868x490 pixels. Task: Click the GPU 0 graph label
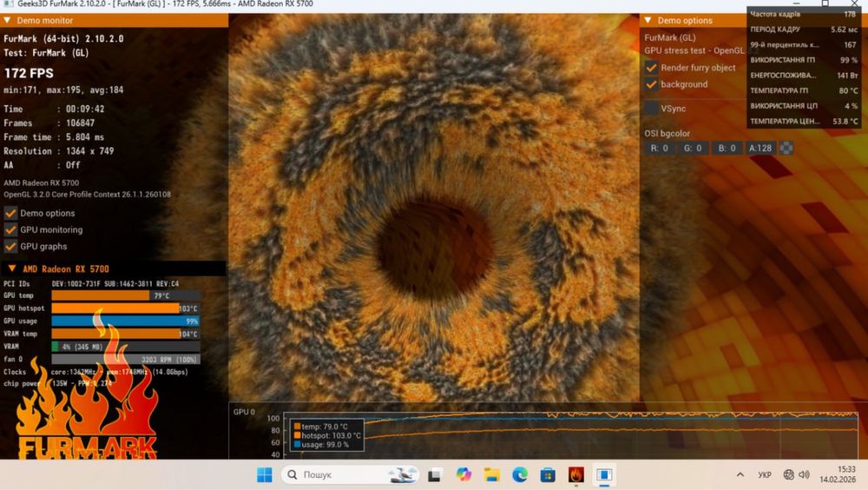244,413
